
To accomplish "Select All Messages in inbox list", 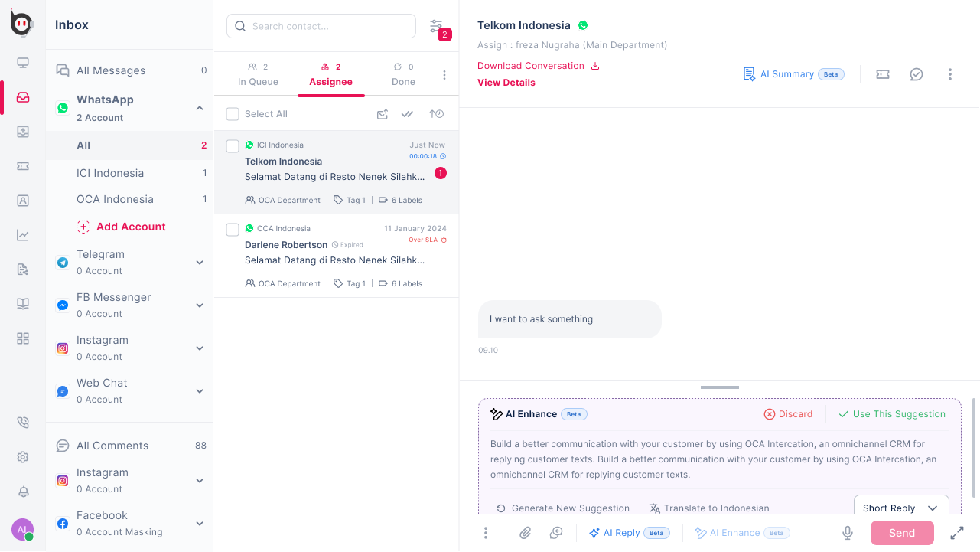I will click(x=130, y=70).
